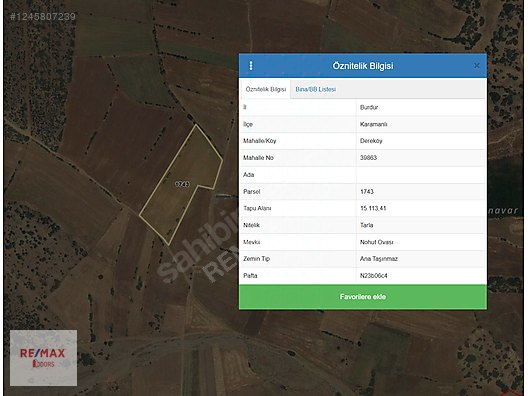The width and height of the screenshot is (528, 396).
Task: Click the Pafta value N23b06c4
Action: click(x=373, y=275)
